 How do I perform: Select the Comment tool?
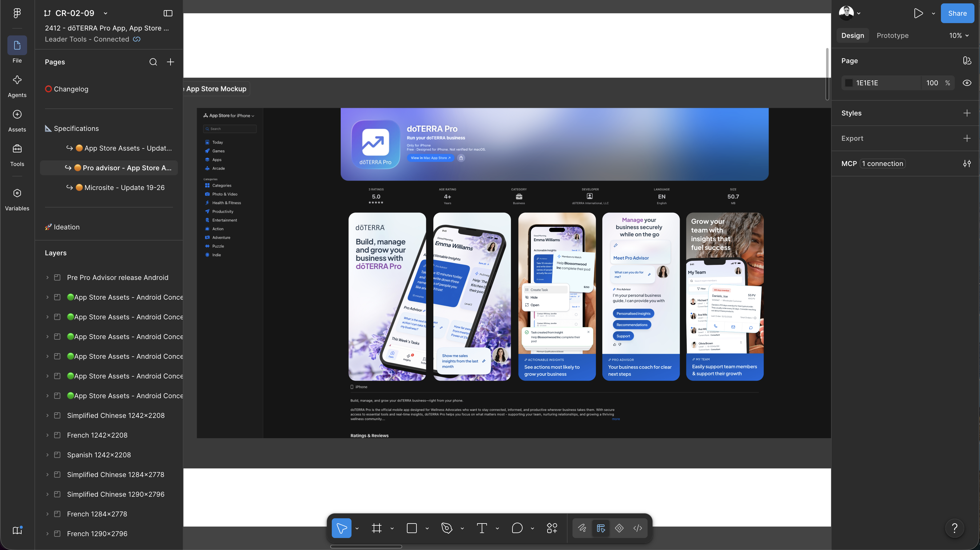517,528
